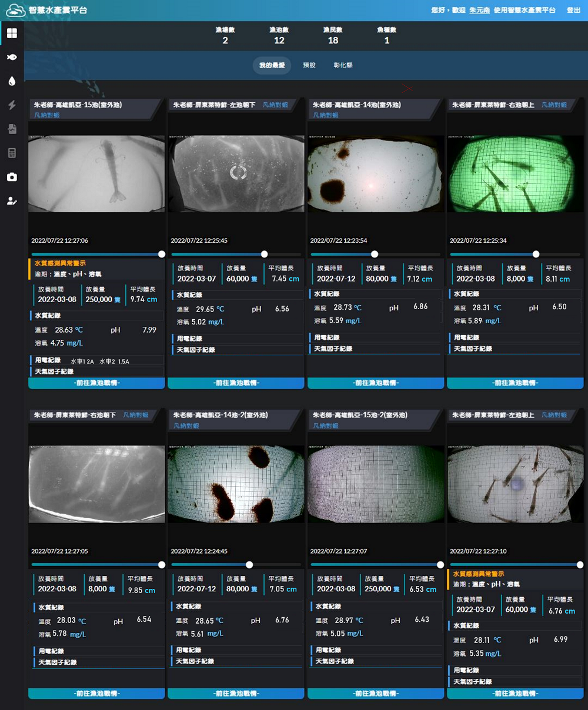
Task: Open the dashboard grid icon in sidebar
Action: tap(12, 34)
